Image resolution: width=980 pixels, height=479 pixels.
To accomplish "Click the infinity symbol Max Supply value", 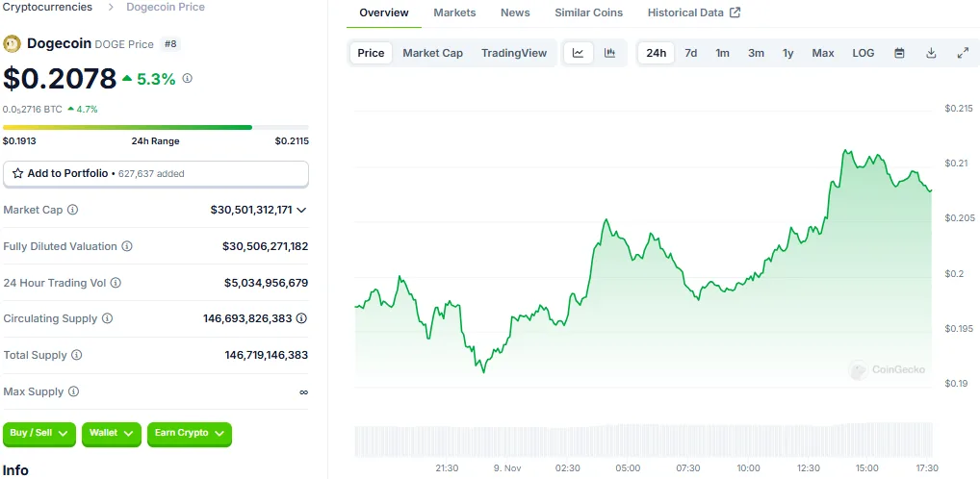I will click(304, 392).
